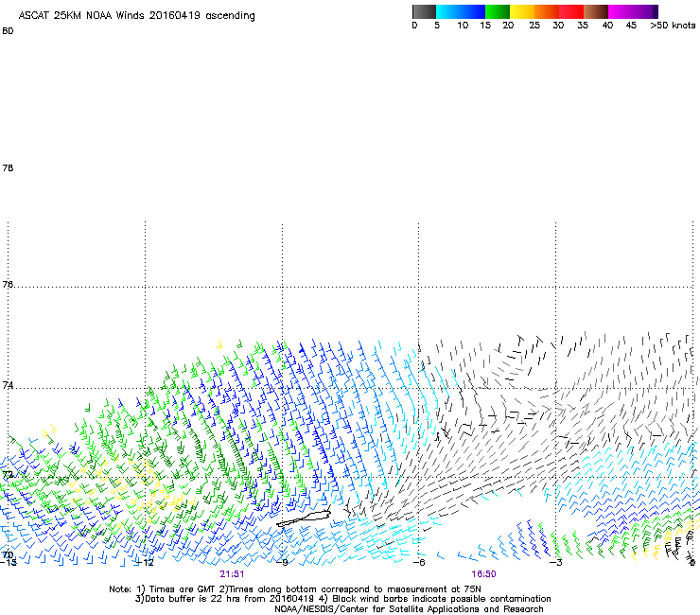The height and width of the screenshot is (615, 700).
Task: Select the '-12' longitude axis label
Action: click(145, 562)
